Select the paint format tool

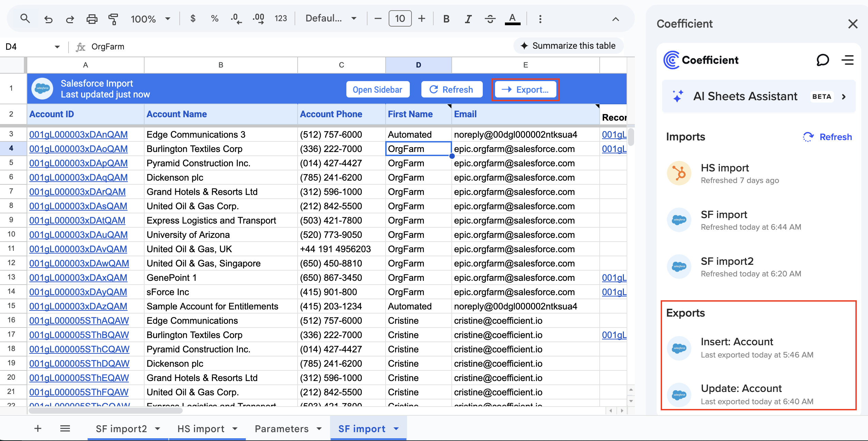click(x=113, y=19)
